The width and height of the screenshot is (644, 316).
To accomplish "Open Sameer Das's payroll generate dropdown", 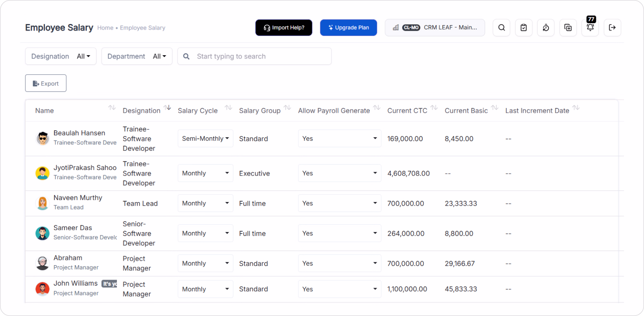I will pos(339,233).
